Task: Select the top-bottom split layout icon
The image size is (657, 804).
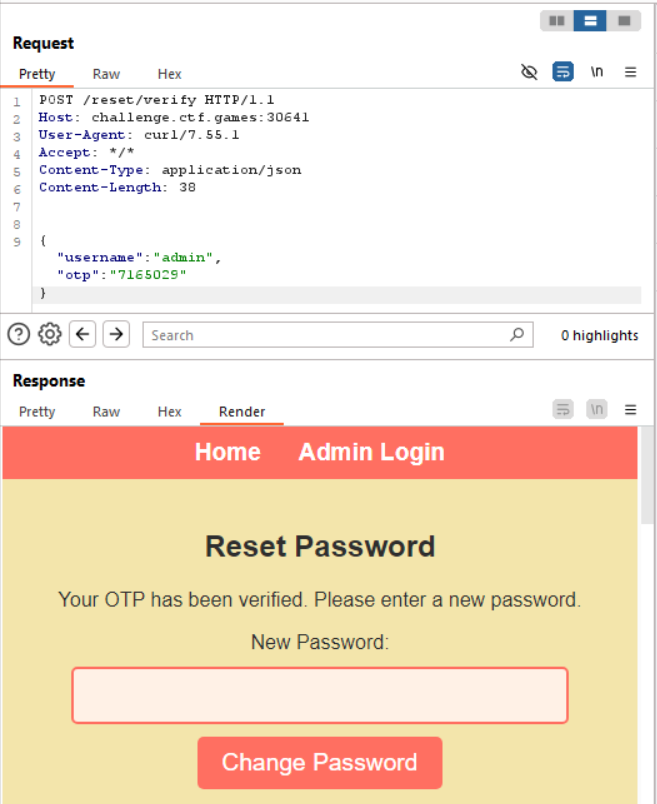Action: (590, 21)
